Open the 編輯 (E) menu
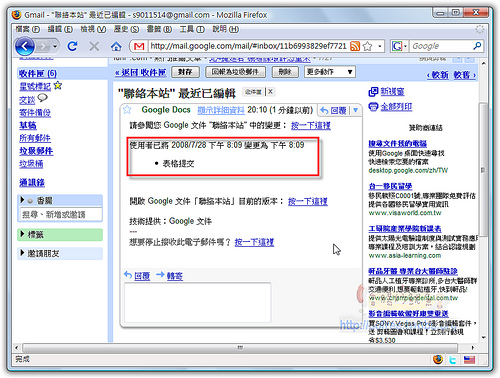Image resolution: width=500 pixels, height=378 pixels. click(60, 29)
